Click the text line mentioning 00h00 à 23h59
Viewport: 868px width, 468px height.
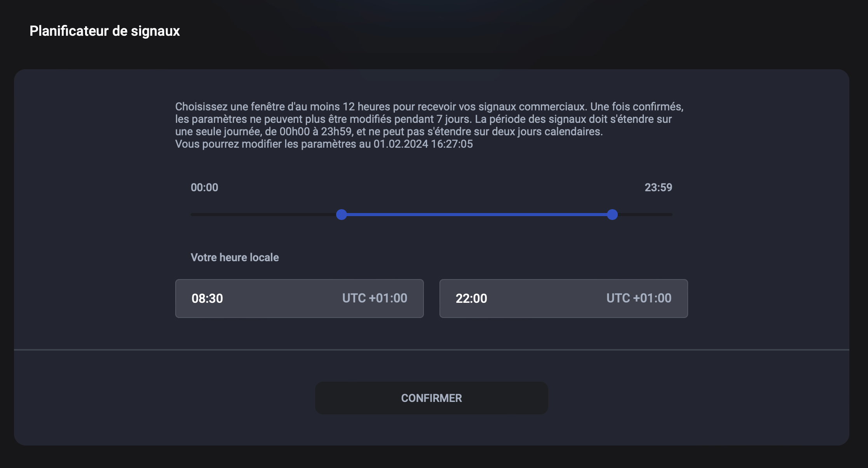[x=389, y=131]
